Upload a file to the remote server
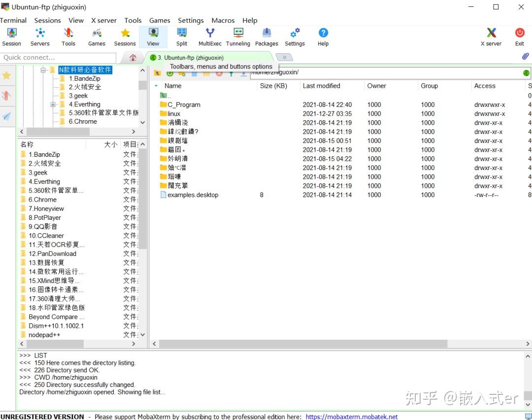The width and height of the screenshot is (532, 420). click(231, 73)
